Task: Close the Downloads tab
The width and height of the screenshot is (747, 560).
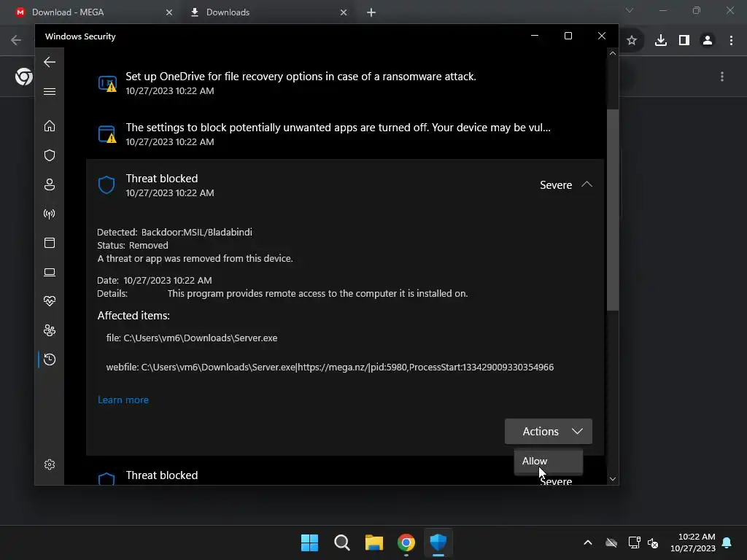Action: point(344,12)
